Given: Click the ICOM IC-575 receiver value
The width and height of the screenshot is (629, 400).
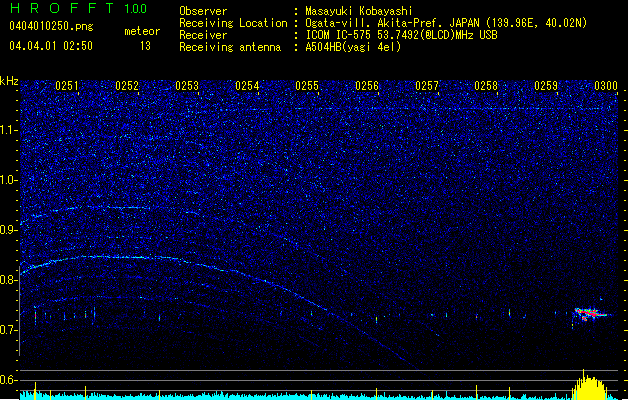Looking at the screenshot, I should [401, 35].
